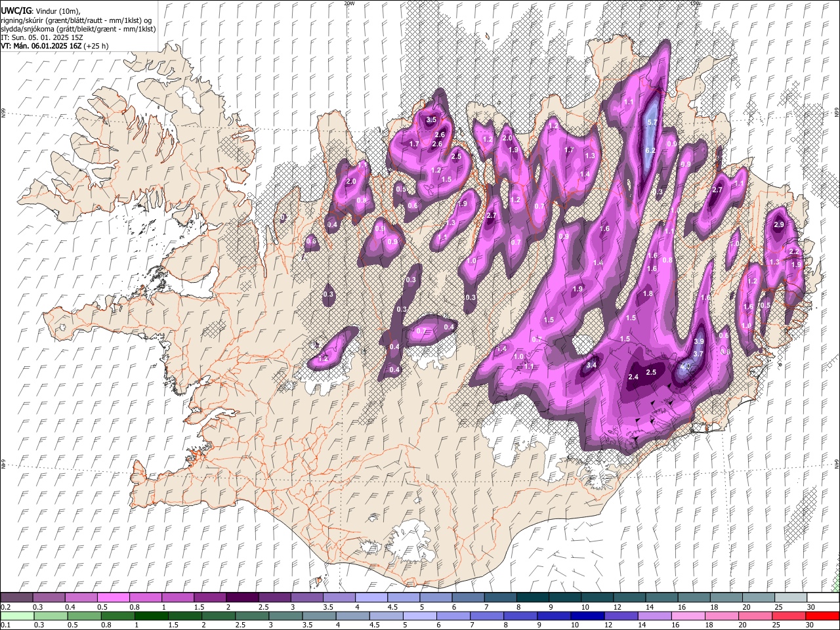Click the 3.7 precipitation value on map
Image resolution: width=840 pixels, height=630 pixels.
(x=698, y=354)
